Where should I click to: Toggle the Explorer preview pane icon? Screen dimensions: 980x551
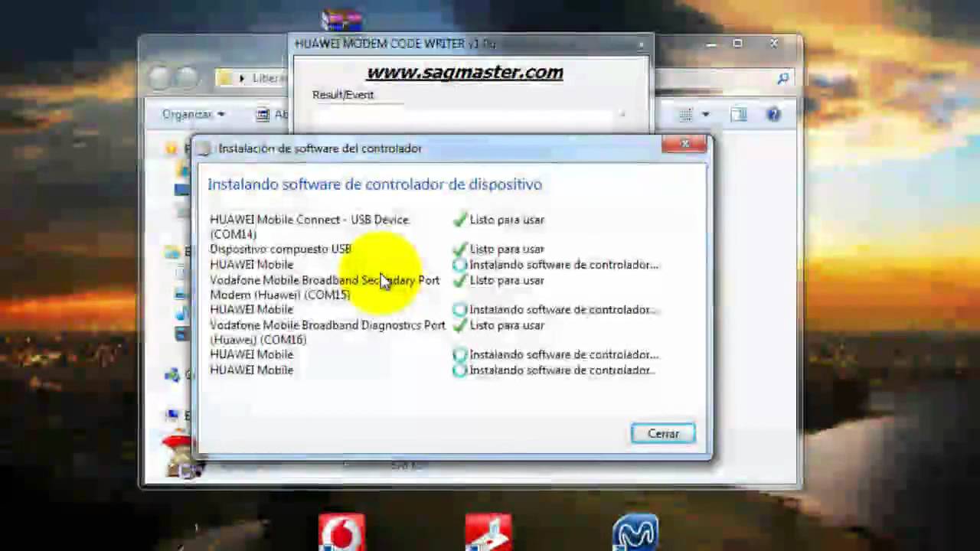point(738,114)
